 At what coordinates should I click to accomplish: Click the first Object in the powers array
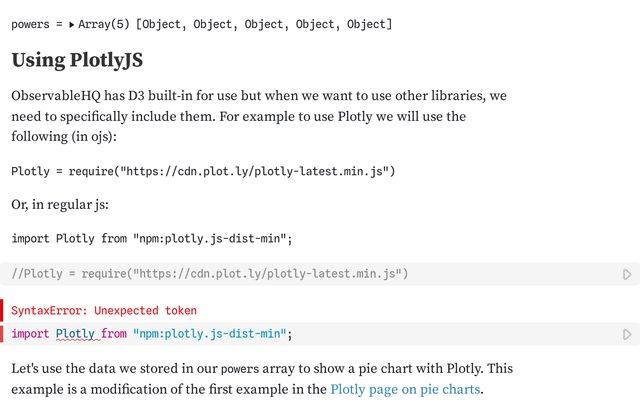click(161, 24)
